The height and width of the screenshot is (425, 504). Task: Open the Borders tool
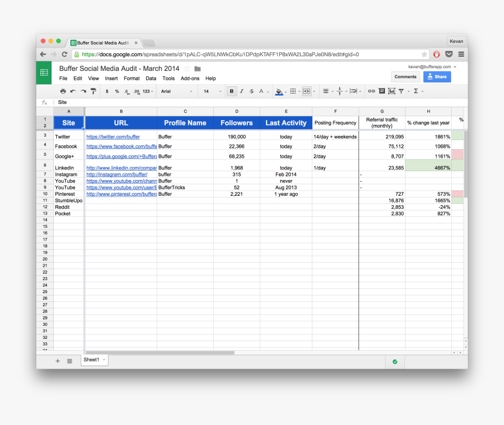tap(293, 91)
